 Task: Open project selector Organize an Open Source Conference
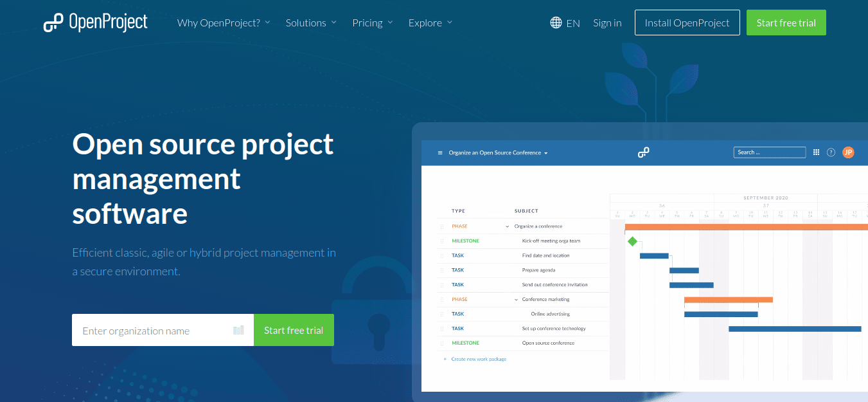[x=498, y=153]
